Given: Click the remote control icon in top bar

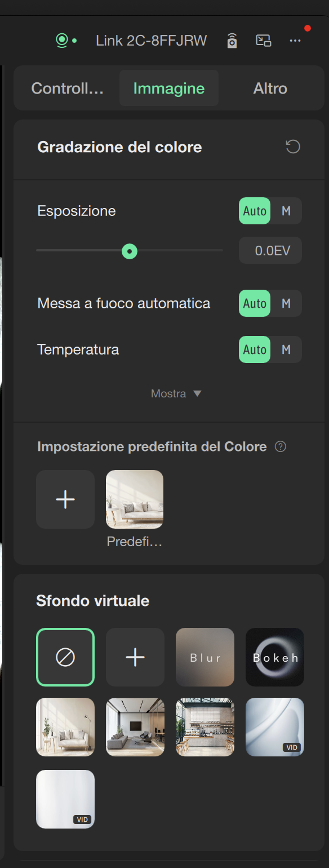Looking at the screenshot, I should click(x=232, y=41).
